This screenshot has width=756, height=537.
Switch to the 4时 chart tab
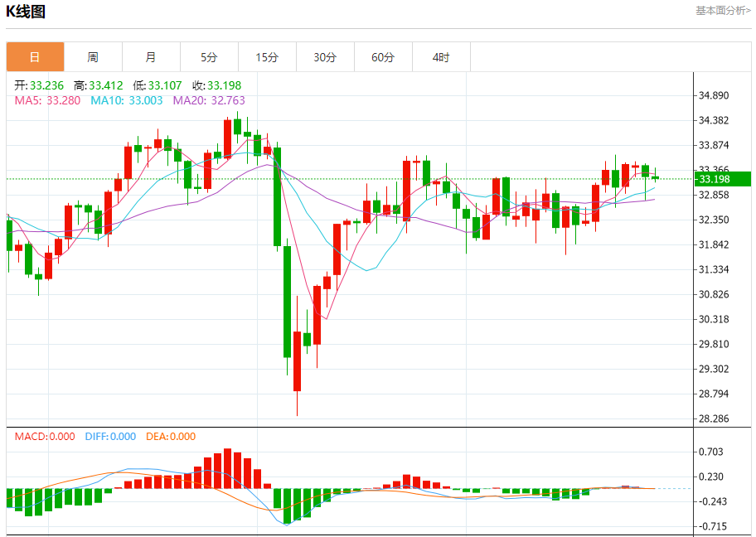point(441,57)
